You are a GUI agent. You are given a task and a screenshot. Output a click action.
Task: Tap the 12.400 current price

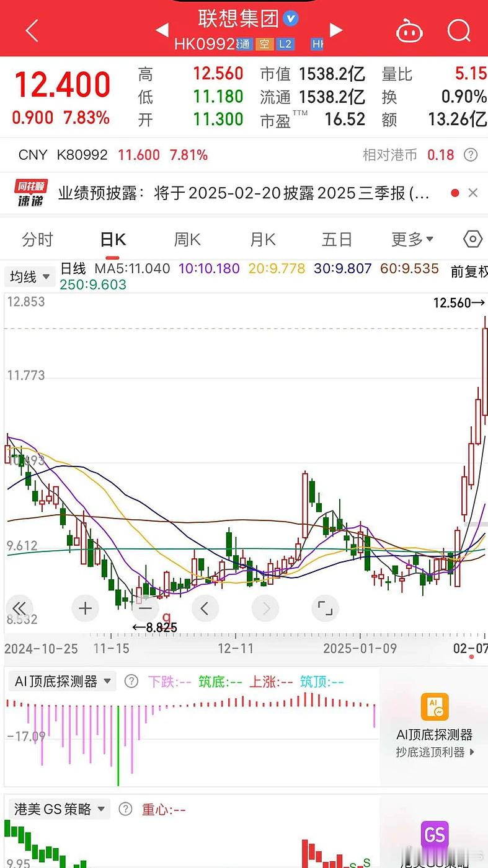[63, 85]
